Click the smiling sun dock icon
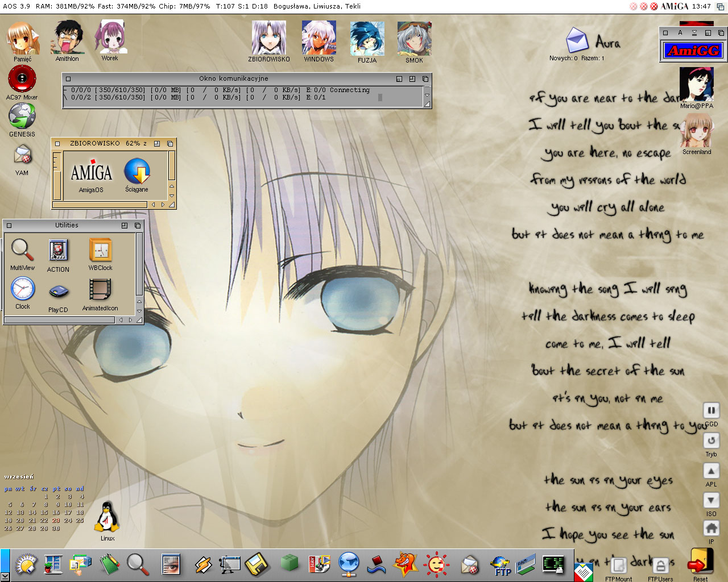Screen dimensions: 728x582 coord(437,564)
